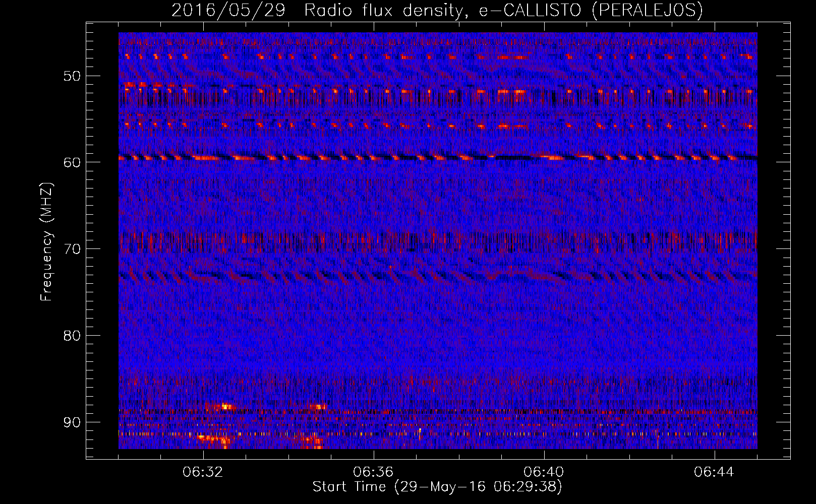Screen dimensions: 816x504
Task: Click the 06:40 time tick label
Action: click(544, 472)
